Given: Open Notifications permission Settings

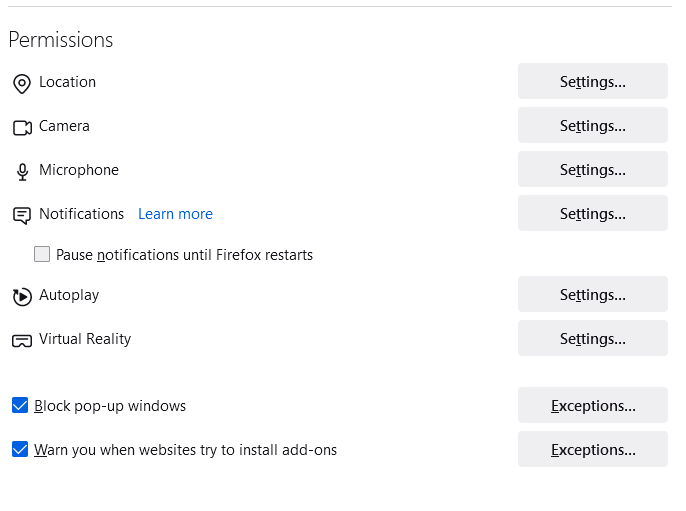Looking at the screenshot, I should [x=593, y=214].
